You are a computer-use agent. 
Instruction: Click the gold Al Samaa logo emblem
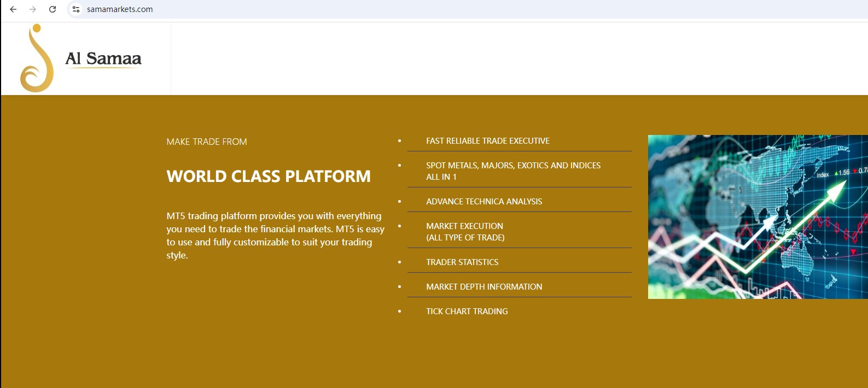pyautogui.click(x=37, y=58)
